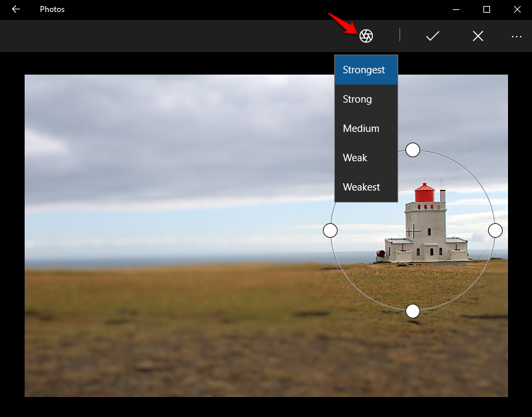Screen dimensions: 532x417
Task: Go back with the arrow in Photos
Action: pos(16,9)
